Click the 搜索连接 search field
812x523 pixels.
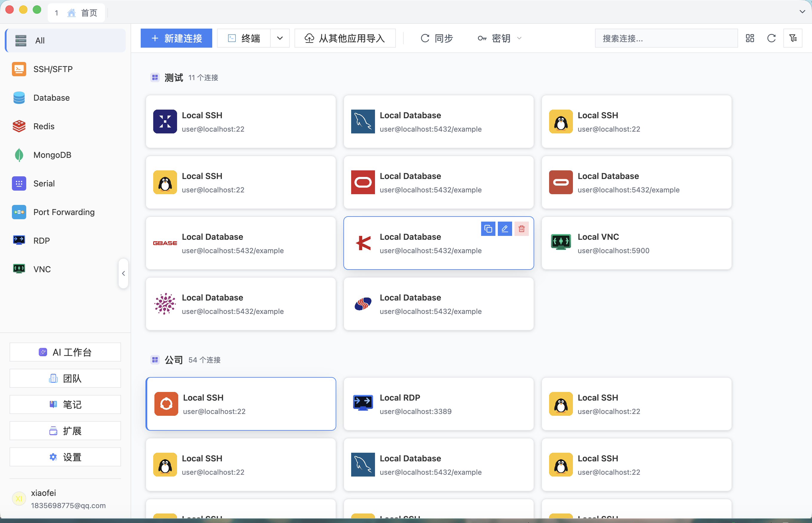[x=666, y=38]
